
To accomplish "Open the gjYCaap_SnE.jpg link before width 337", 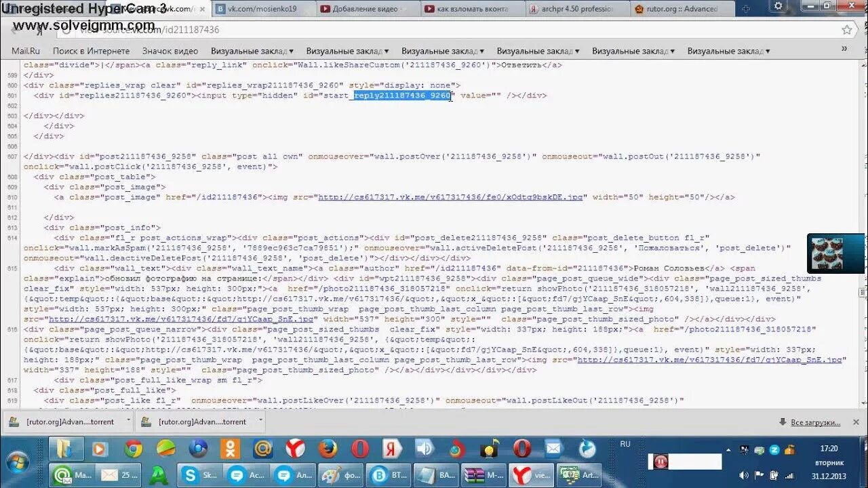I will 709,360.
